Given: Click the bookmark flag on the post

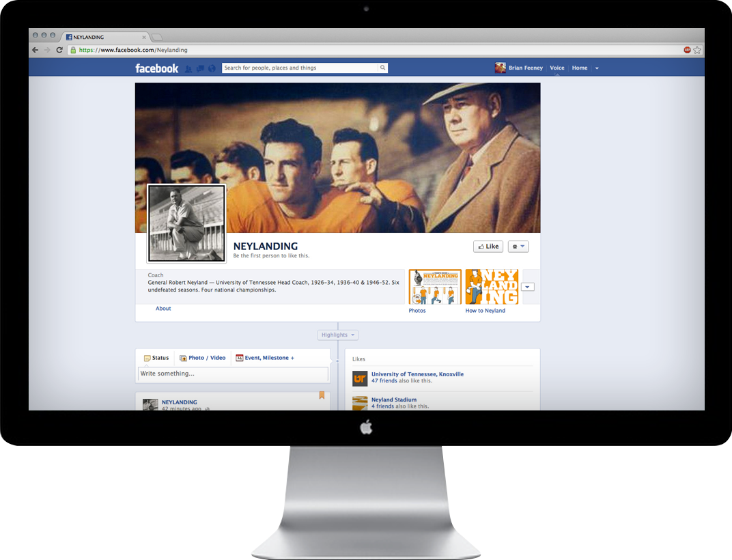Looking at the screenshot, I should [322, 395].
